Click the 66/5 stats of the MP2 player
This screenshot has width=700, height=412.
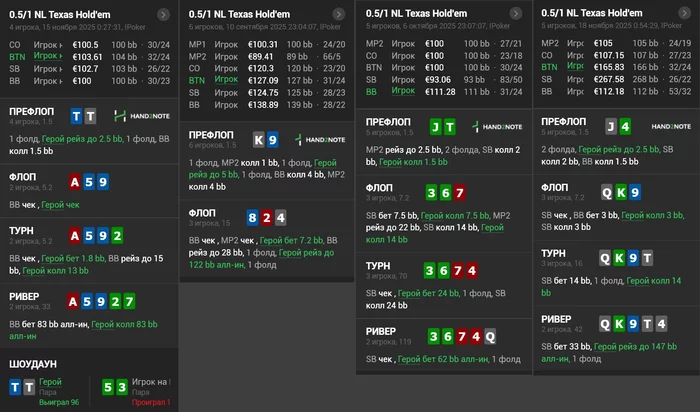(x=332, y=57)
